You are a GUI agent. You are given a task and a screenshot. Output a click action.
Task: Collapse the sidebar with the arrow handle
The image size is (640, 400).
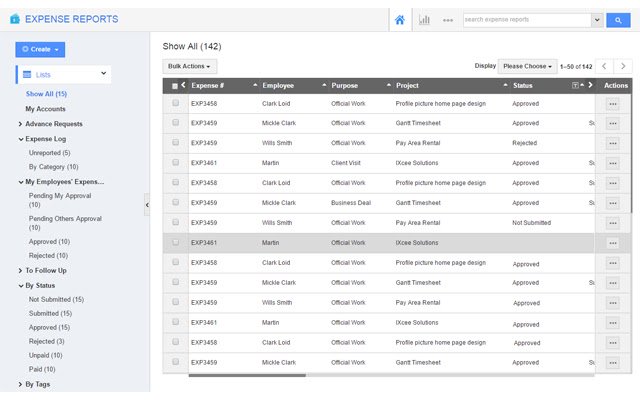pyautogui.click(x=147, y=204)
